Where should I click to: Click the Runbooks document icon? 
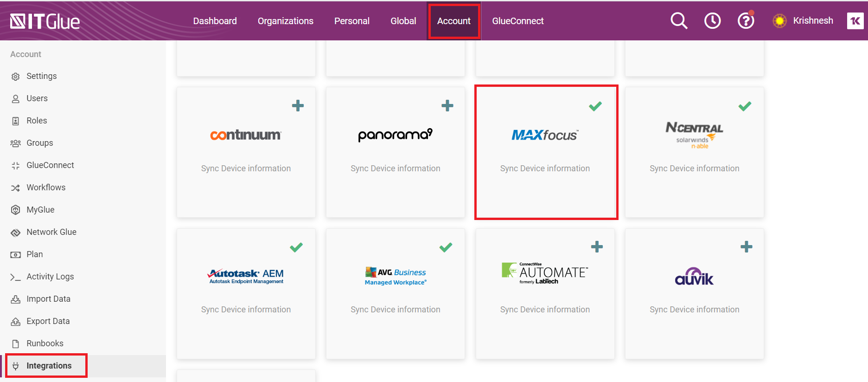click(x=16, y=344)
